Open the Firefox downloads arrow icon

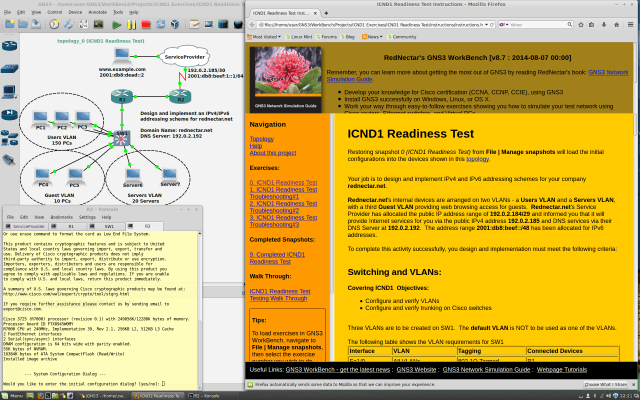point(604,25)
